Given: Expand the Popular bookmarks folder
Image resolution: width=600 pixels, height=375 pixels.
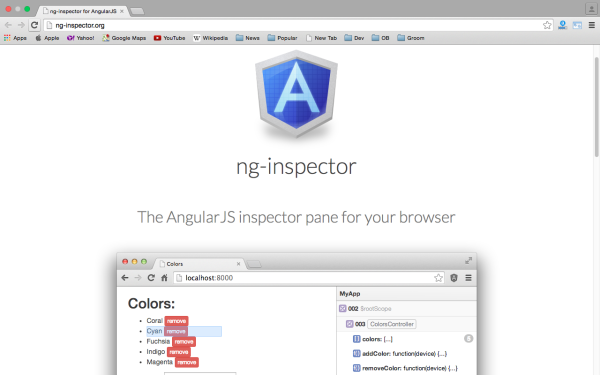Looking at the screenshot, I should (282, 38).
